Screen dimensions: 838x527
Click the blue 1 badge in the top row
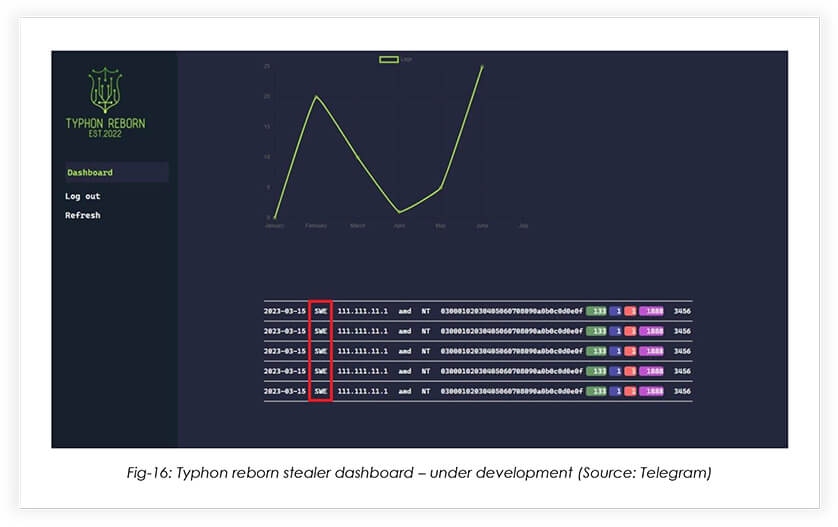pos(616,311)
